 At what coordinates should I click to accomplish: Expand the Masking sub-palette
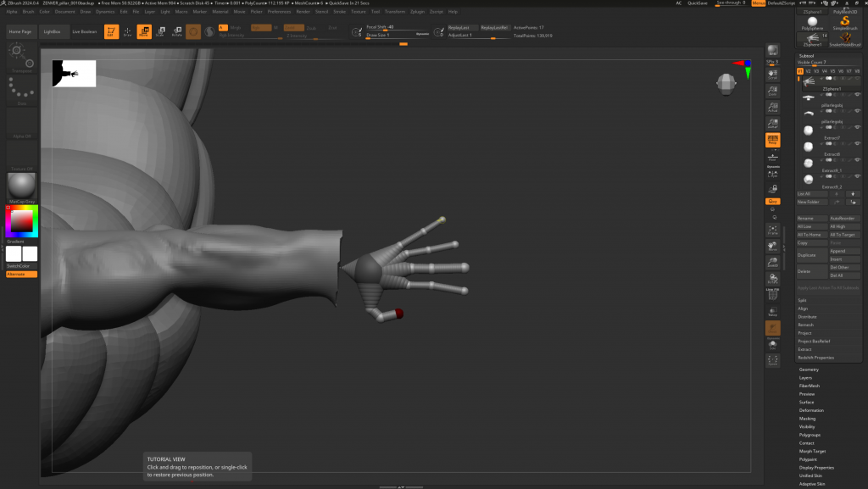807,419
